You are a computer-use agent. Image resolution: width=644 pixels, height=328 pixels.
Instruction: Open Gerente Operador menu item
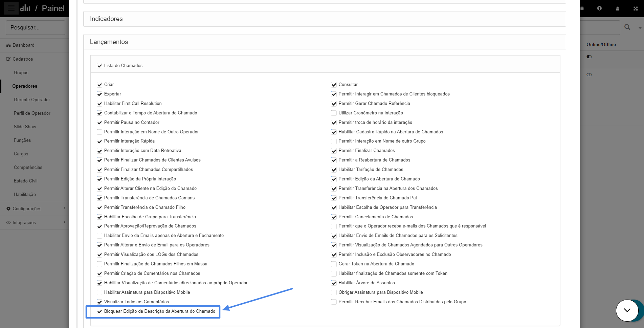[x=32, y=100]
